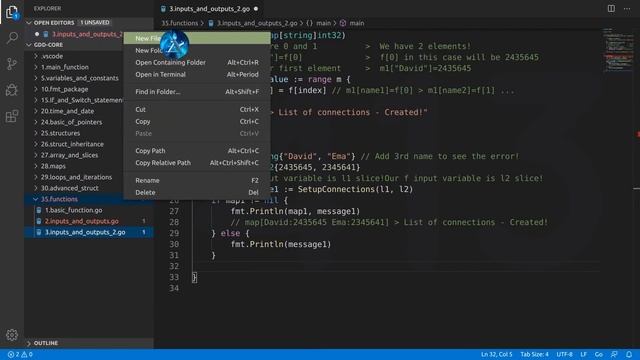Click the unsaved dot on the editor tab
This screenshot has height=360, width=640.
(x=256, y=9)
